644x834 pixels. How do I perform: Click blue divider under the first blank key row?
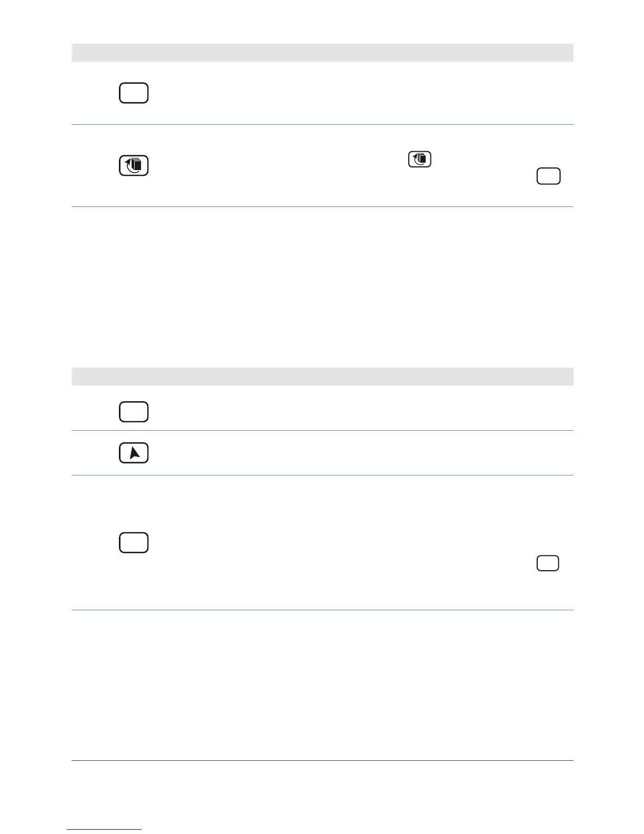coord(322,124)
